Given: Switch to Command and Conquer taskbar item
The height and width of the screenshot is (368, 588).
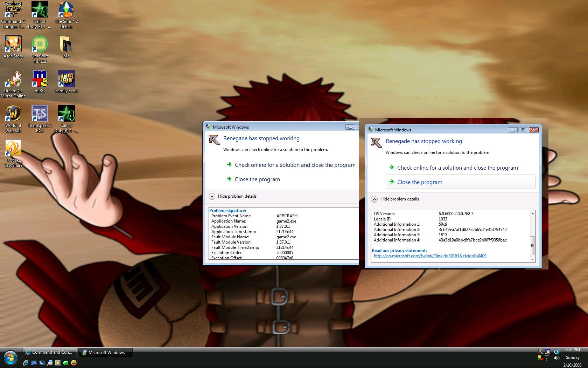Looking at the screenshot, I should (x=49, y=352).
